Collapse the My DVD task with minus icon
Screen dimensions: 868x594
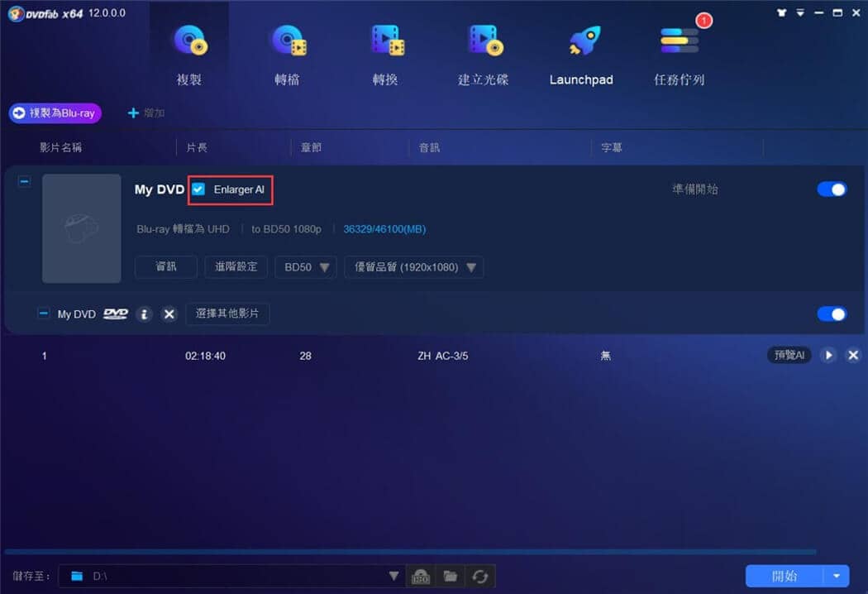[24, 181]
